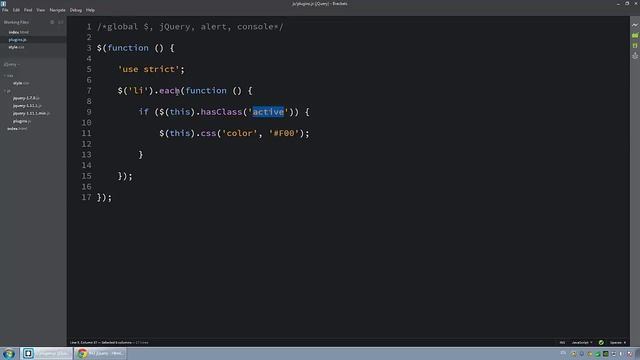
Task: Open the Edit menu
Action: pyautogui.click(x=16, y=10)
